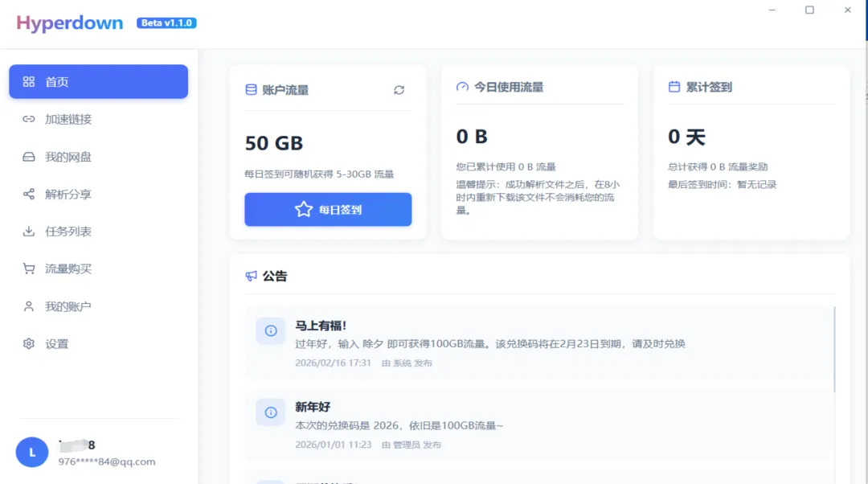This screenshot has width=868, height=484.
Task: Open the 新年好 announcement title
Action: point(313,407)
